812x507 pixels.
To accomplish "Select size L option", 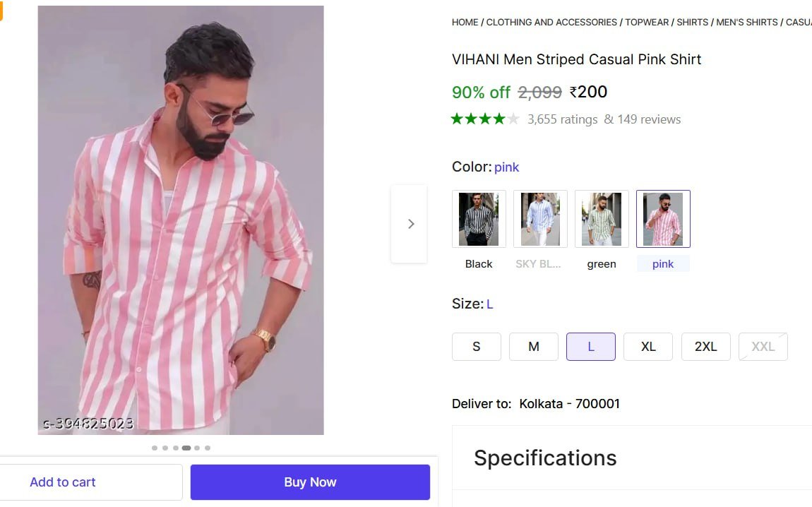I will click(x=591, y=347).
